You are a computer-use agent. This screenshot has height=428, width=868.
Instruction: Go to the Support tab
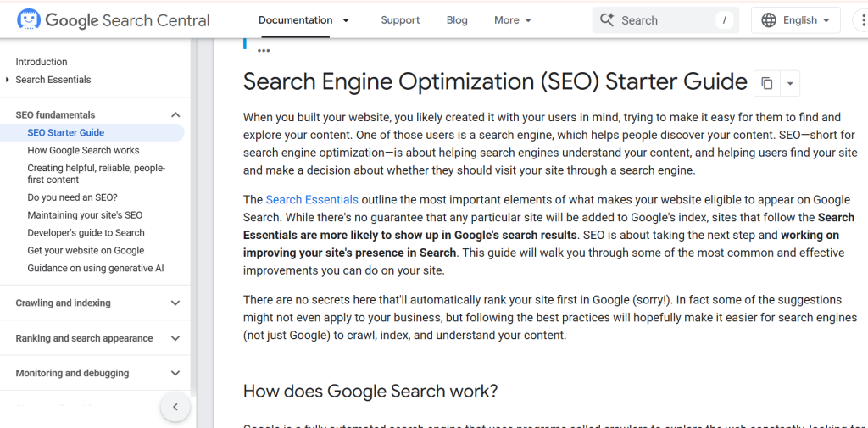point(400,20)
